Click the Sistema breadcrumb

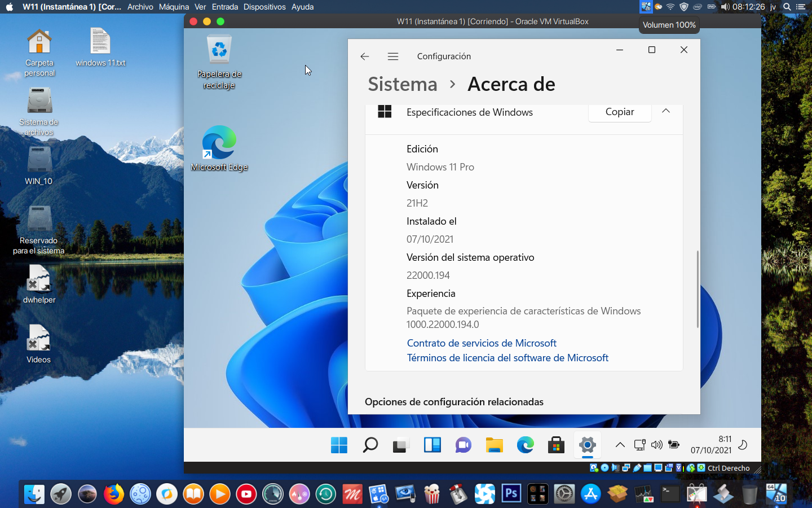click(x=403, y=84)
